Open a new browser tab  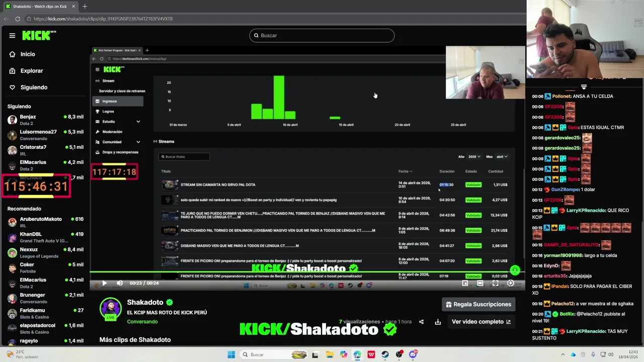85,7
